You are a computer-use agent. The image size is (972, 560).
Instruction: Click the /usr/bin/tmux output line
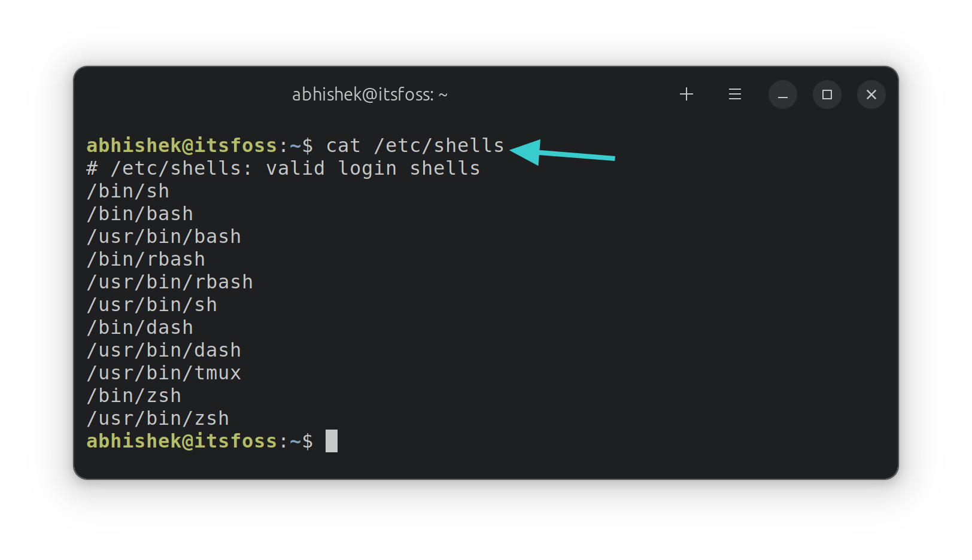tap(164, 373)
